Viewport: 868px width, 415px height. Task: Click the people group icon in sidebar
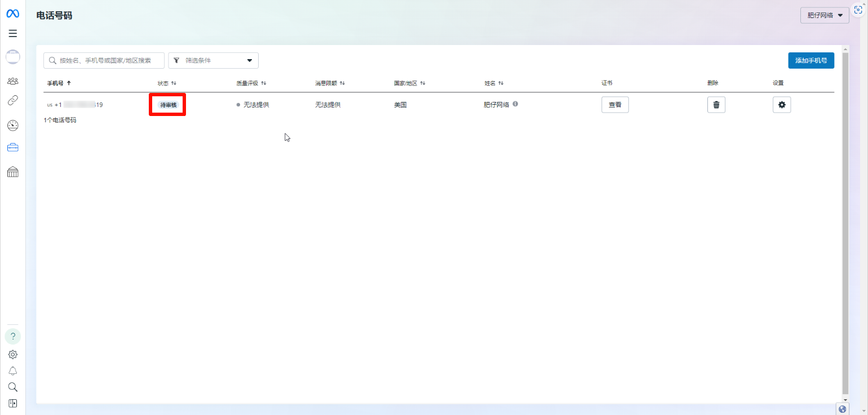12,81
